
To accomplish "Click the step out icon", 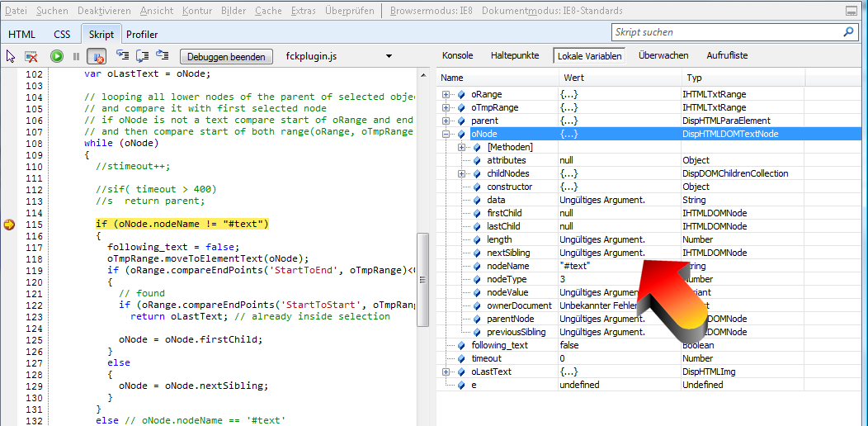I will (162, 56).
